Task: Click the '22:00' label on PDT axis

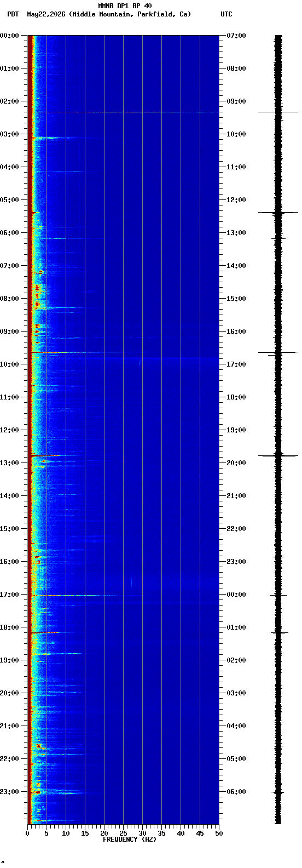Action: (10, 759)
